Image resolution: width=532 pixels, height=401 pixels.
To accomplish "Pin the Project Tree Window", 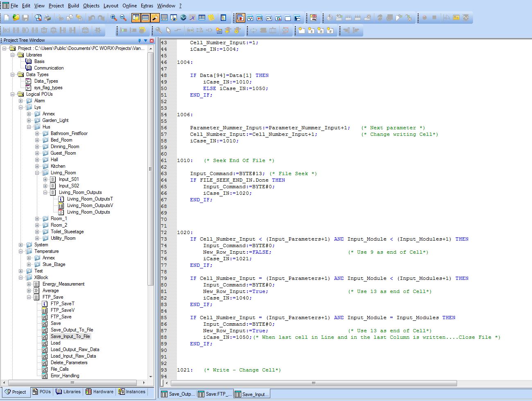I will (139, 41).
